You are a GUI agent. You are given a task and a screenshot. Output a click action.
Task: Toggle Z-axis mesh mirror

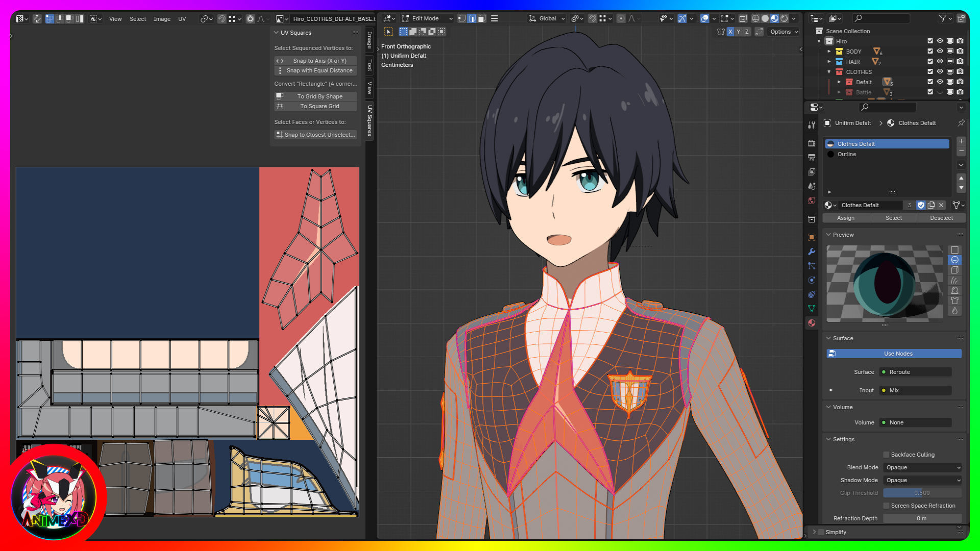[747, 32]
